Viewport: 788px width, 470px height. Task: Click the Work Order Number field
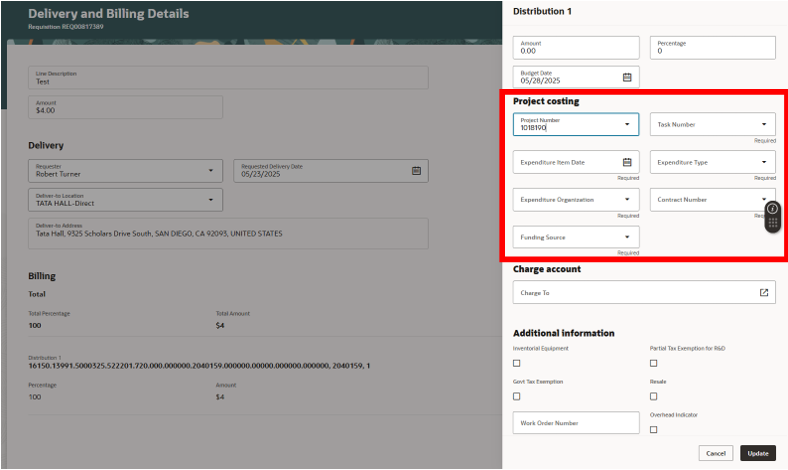point(576,423)
